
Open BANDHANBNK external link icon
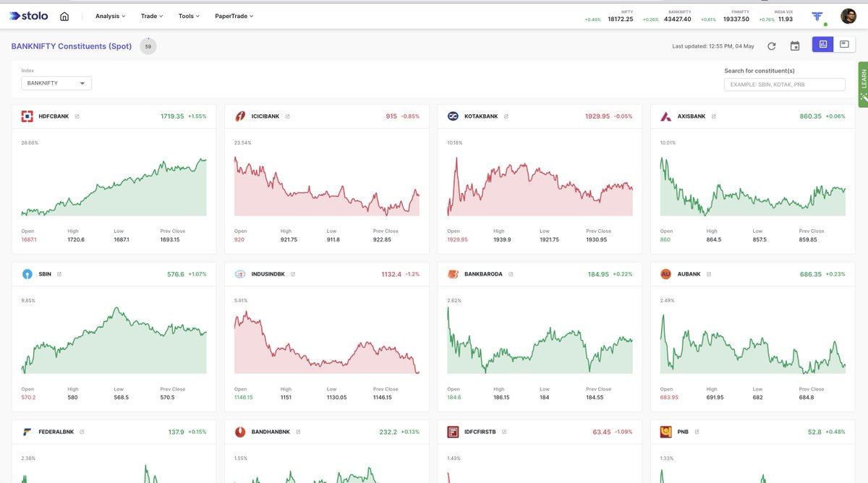click(x=298, y=432)
